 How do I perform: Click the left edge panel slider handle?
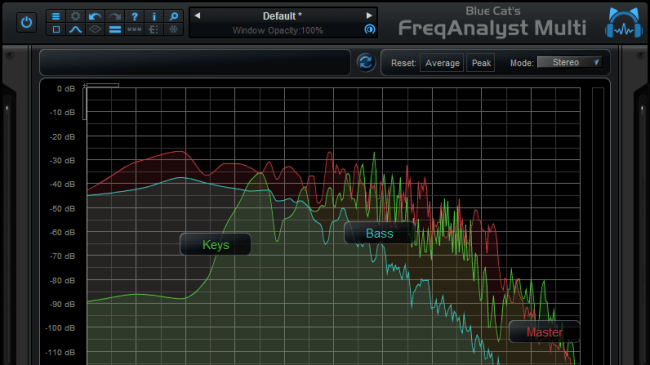(7, 108)
